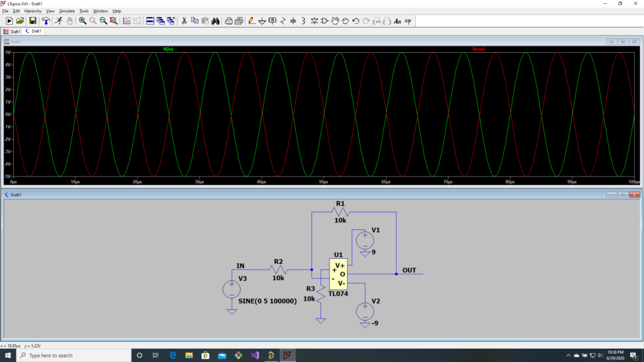Click the Label Net tool icon
This screenshot has width=644, height=362.
tap(272, 21)
